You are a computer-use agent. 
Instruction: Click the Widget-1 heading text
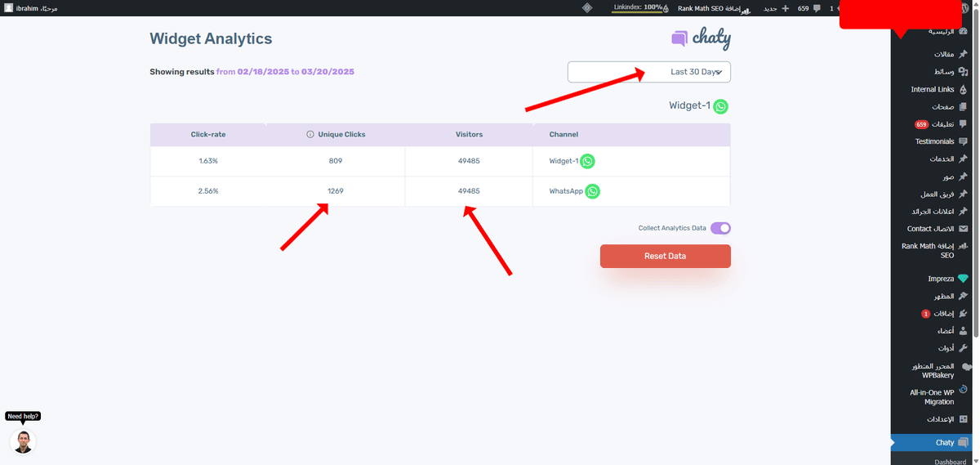(689, 106)
